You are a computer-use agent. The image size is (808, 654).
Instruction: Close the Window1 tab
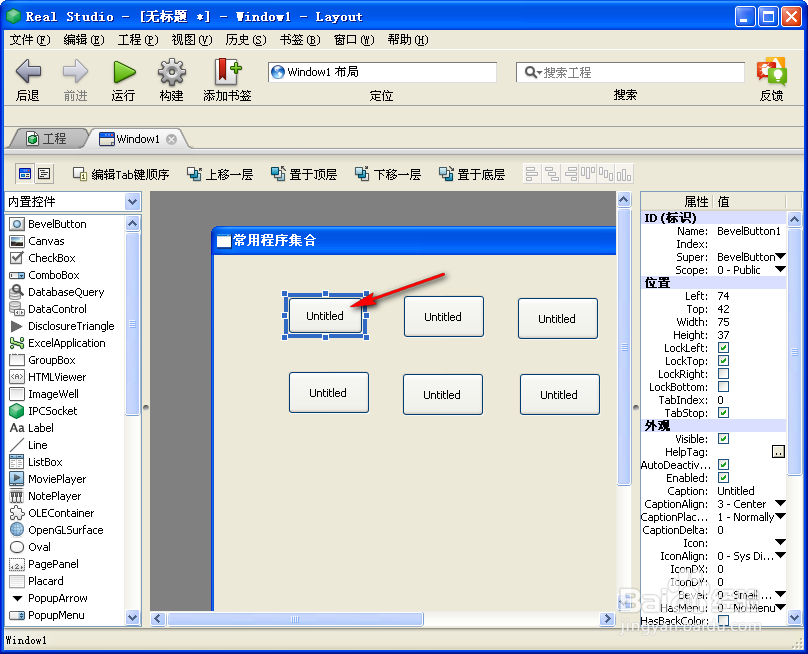click(172, 139)
